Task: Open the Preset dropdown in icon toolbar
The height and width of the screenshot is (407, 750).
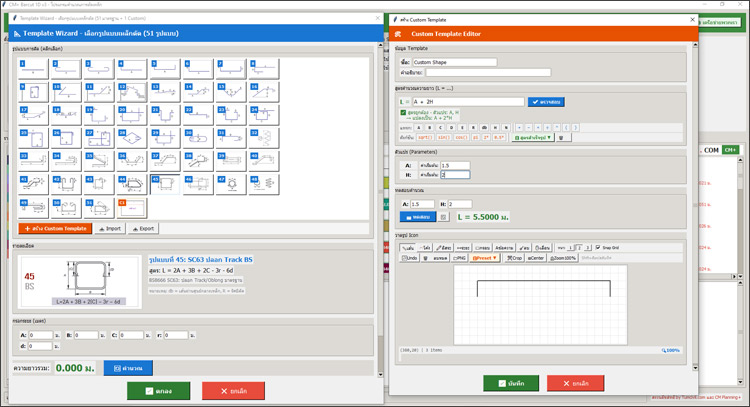Action: pyautogui.click(x=485, y=257)
